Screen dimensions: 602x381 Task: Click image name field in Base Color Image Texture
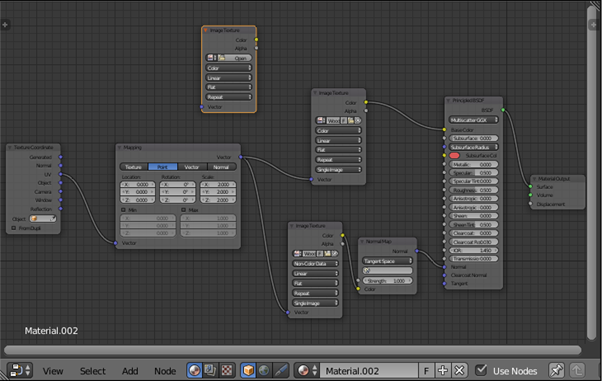[x=333, y=121]
